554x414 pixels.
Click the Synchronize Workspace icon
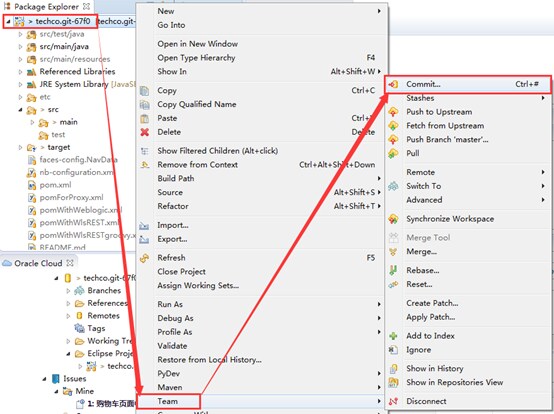click(x=393, y=219)
